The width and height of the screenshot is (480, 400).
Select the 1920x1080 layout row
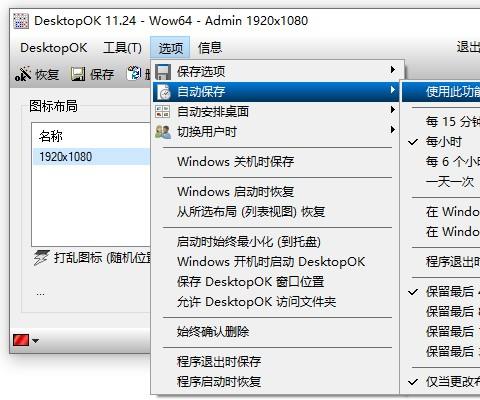91,157
